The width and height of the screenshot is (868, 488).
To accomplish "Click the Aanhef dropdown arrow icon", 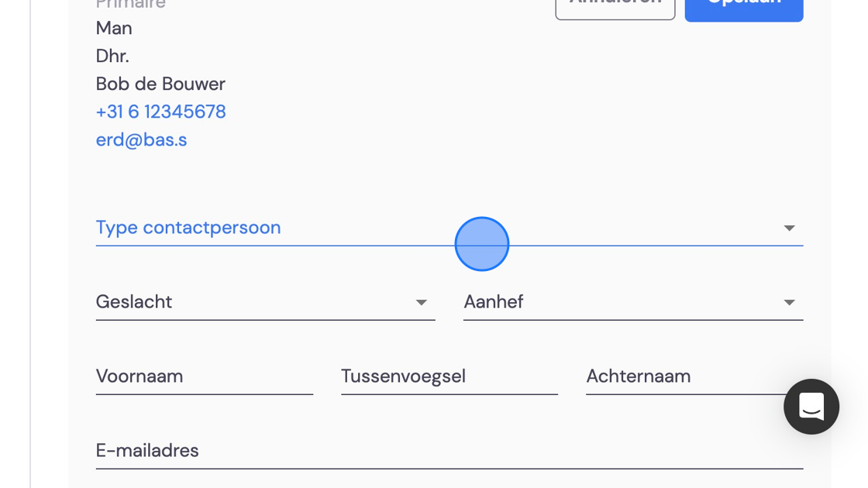I will [789, 302].
